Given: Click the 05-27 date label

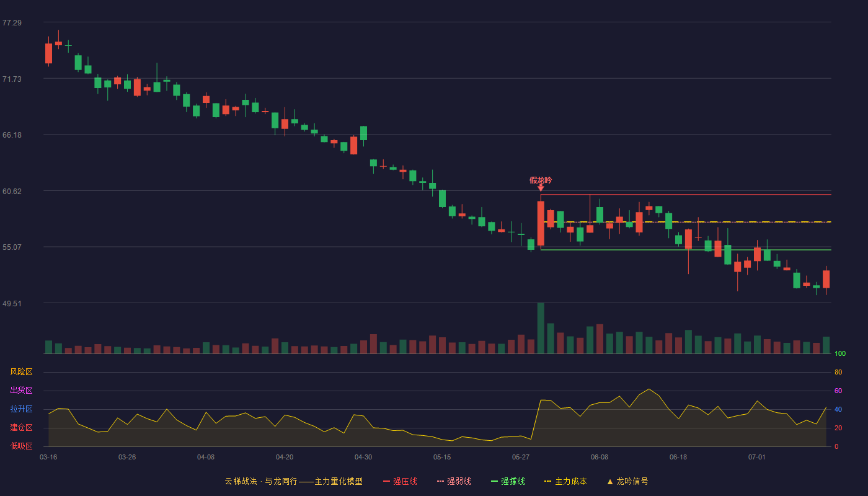Looking at the screenshot, I should (x=521, y=457).
